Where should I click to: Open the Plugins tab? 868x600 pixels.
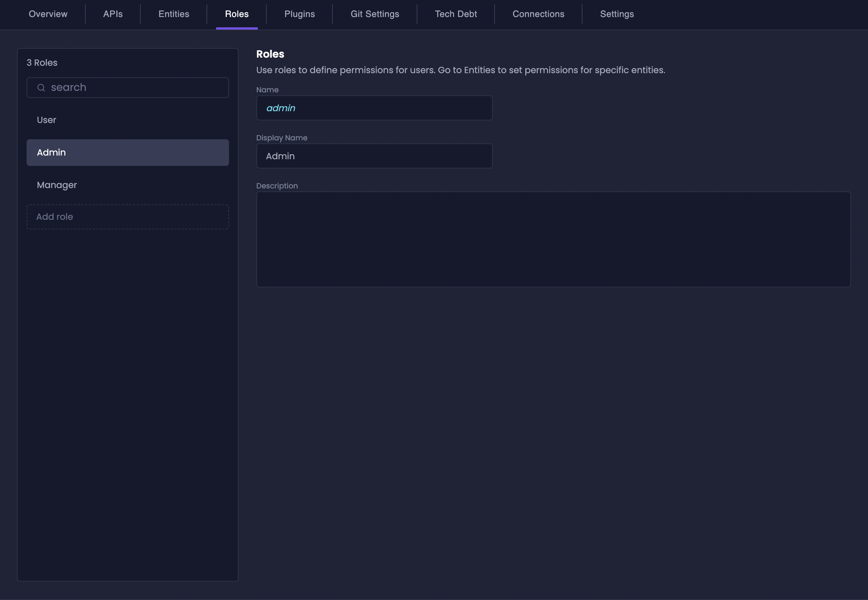(x=300, y=14)
